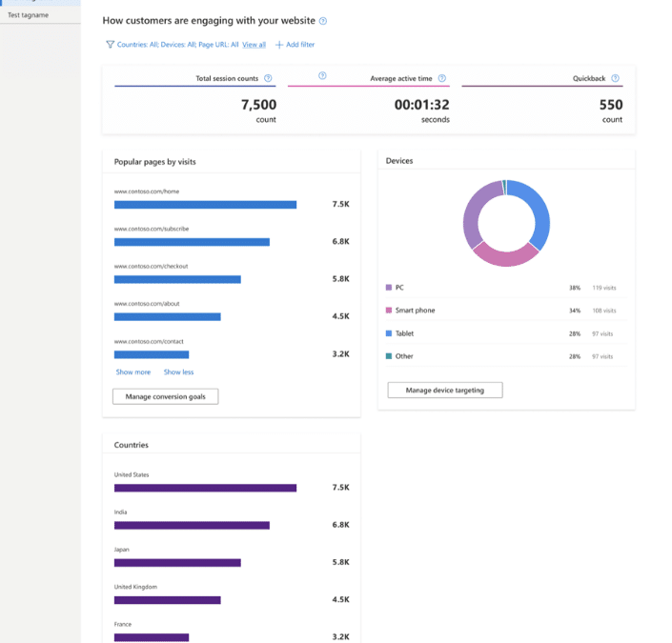Screen dimensions: 672x643
Task: Click the 'Quickback' label
Action: (x=589, y=78)
